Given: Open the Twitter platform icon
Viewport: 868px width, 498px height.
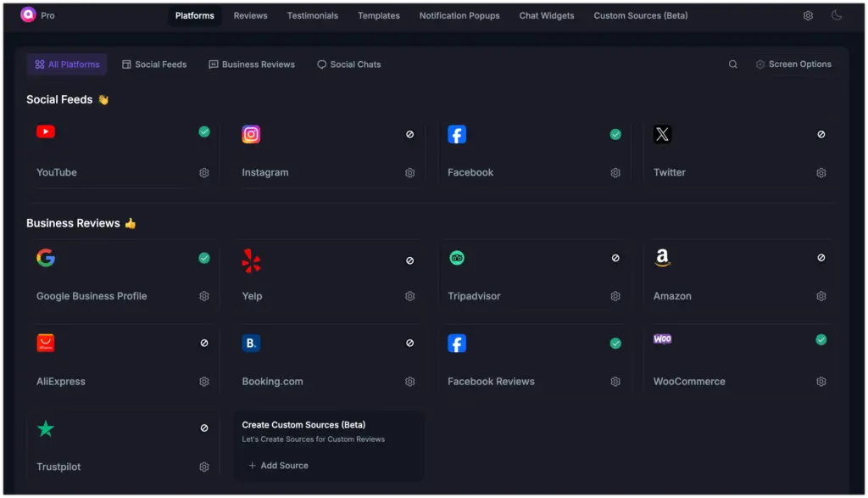Looking at the screenshot, I should 662,134.
